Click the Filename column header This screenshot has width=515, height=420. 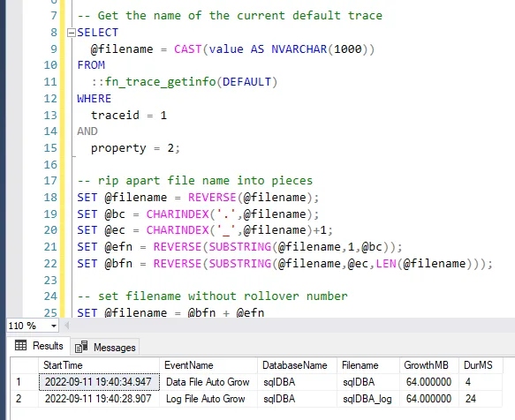pos(368,365)
